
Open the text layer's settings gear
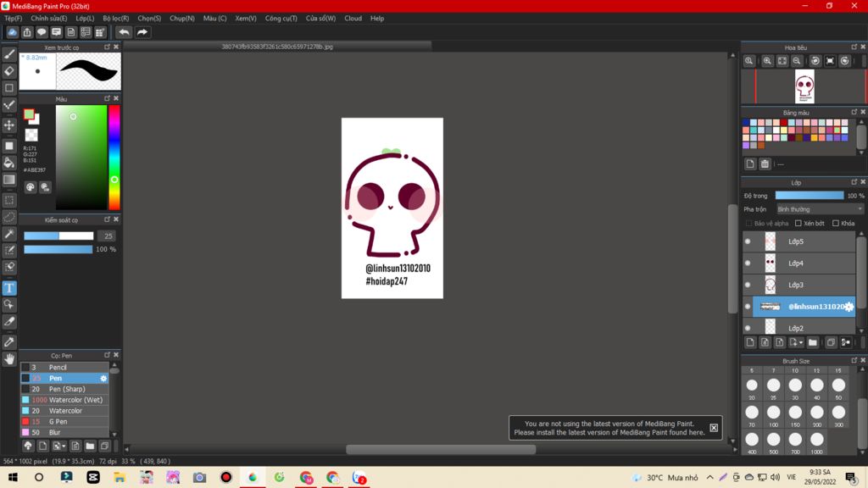(x=849, y=307)
